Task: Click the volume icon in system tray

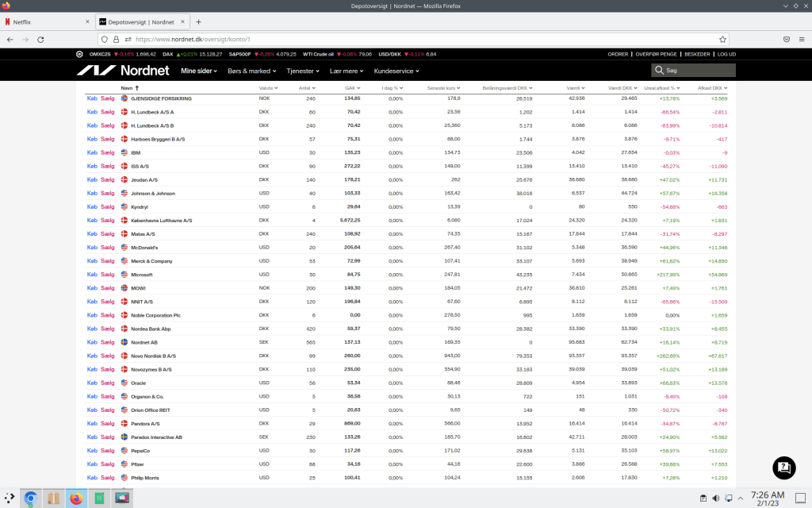Action: [716, 498]
